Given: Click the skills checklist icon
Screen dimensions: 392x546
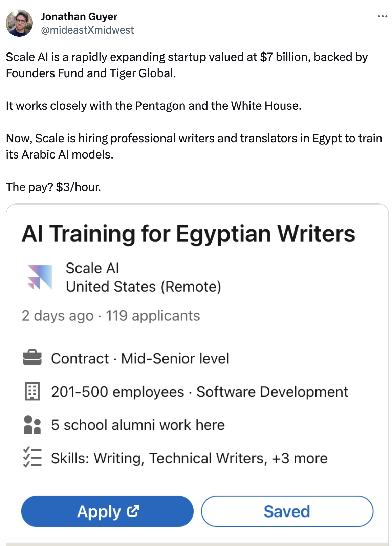Looking at the screenshot, I should coord(32,458).
